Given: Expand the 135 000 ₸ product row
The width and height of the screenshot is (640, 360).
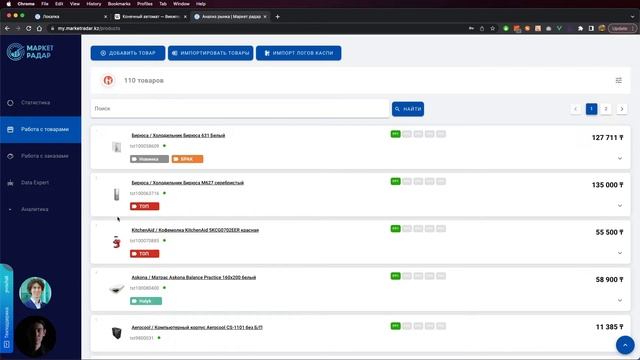Looking at the screenshot, I should coord(620,206).
